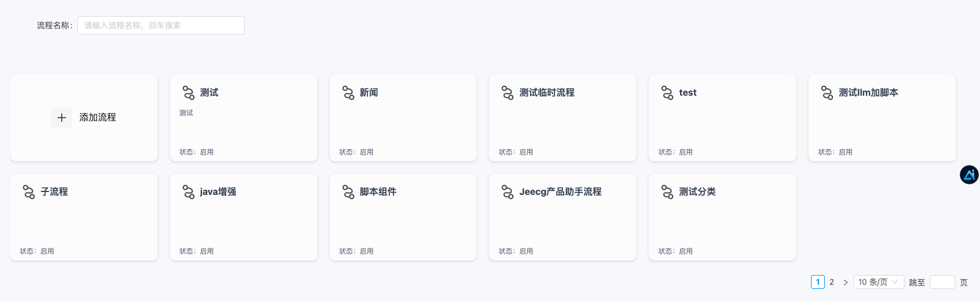This screenshot has width=980, height=301.
Task: Click flow icon on 测试分类 card
Action: tap(667, 192)
